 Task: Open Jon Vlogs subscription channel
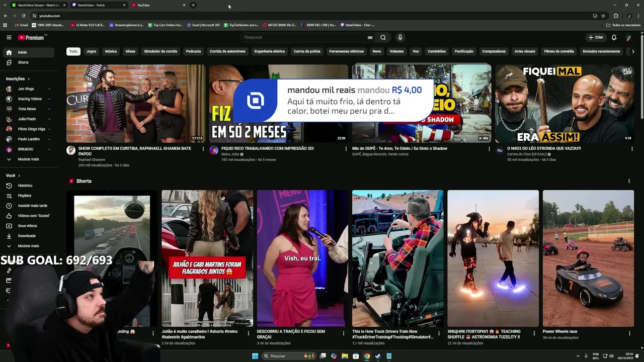tap(29, 89)
